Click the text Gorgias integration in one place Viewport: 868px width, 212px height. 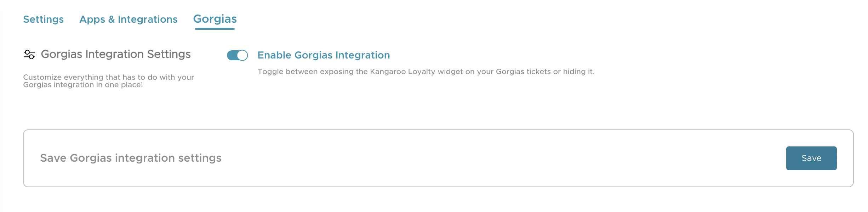[83, 85]
